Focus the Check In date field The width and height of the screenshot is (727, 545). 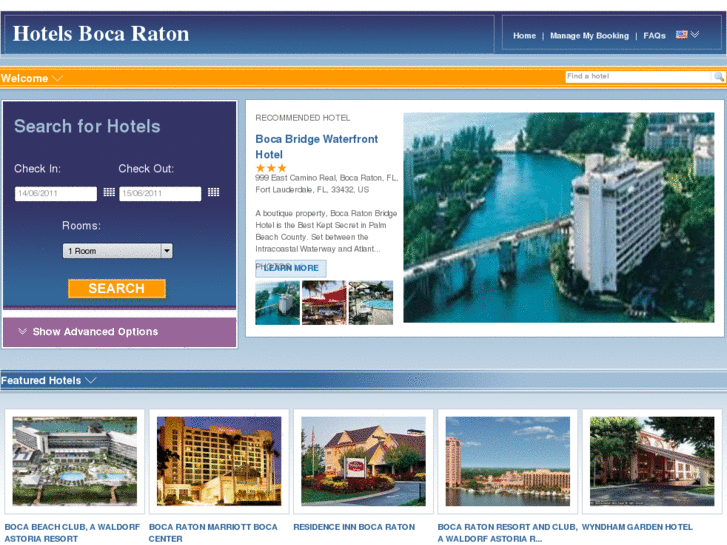click(x=56, y=194)
